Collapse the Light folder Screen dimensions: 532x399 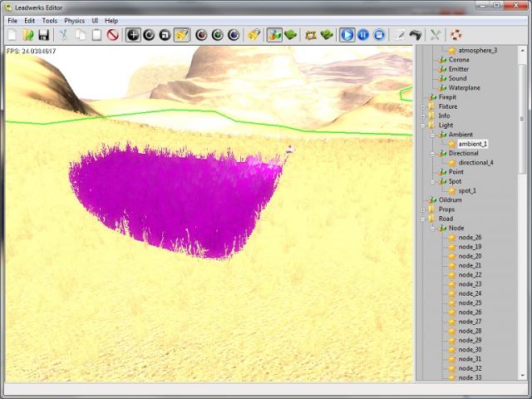coord(423,126)
